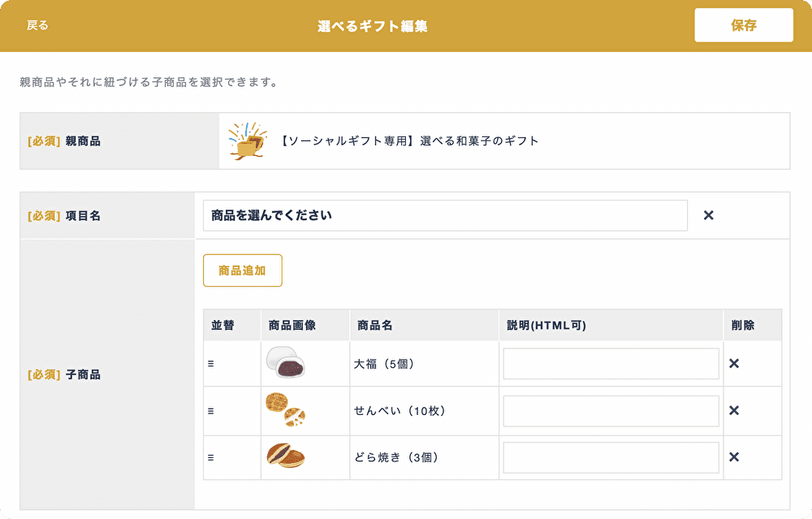This screenshot has width=812, height=519.
Task: Open the 大福 product thumbnail
Action: click(286, 364)
